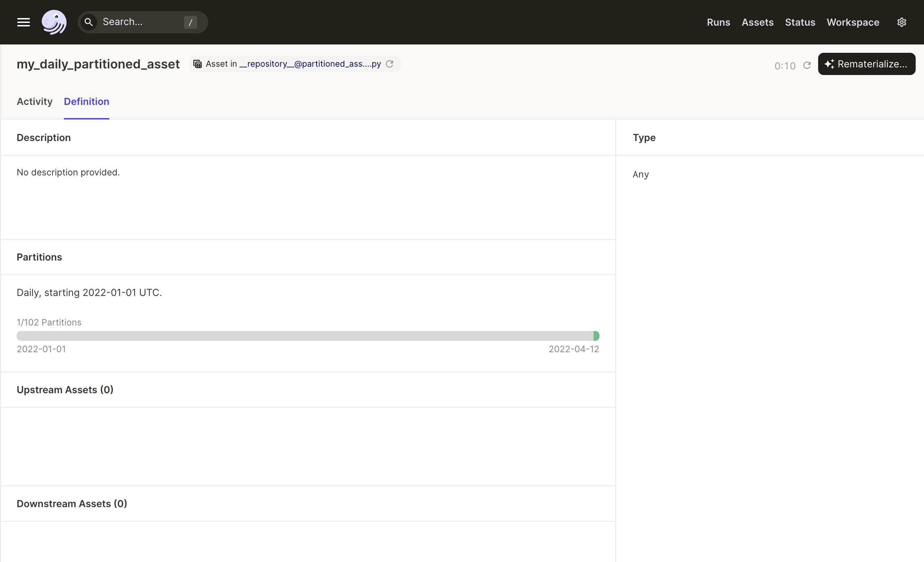Go to the Workspace overview
Screen dimensions: 924x562
pos(853,22)
